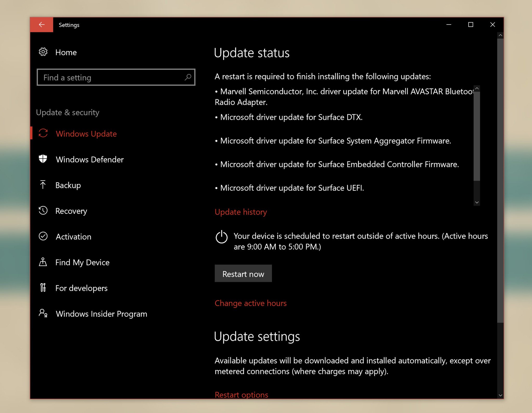The image size is (532, 413).
Task: Open the Update history link
Action: [x=241, y=212]
